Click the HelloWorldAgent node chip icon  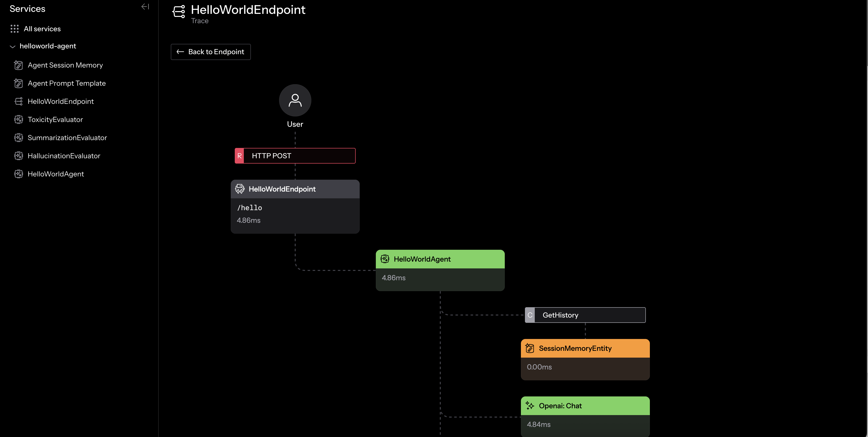385,259
